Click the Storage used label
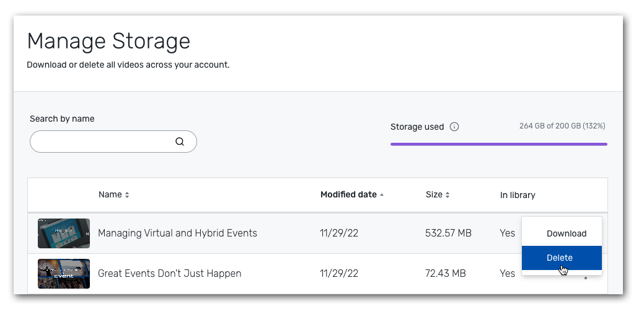This screenshot has width=644, height=311. (x=417, y=127)
